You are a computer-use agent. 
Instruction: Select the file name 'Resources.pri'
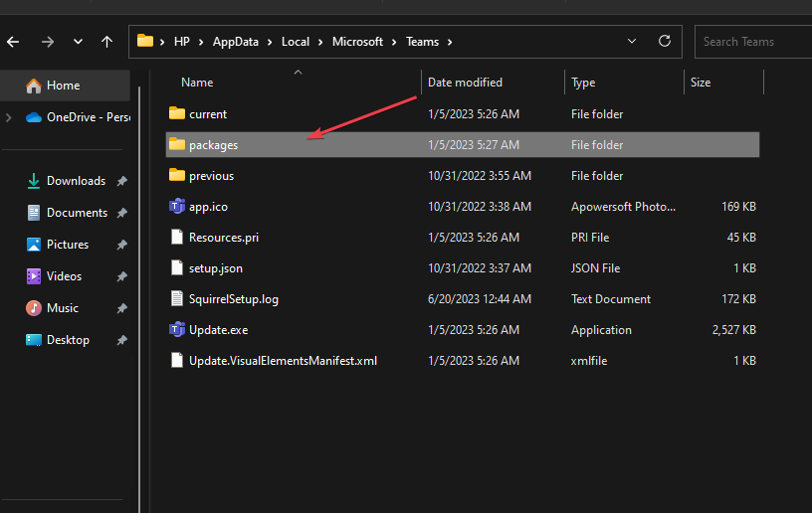pos(224,238)
